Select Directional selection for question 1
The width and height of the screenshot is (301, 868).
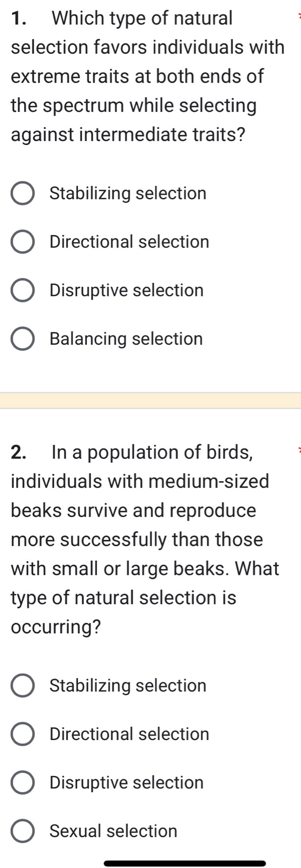click(23, 241)
